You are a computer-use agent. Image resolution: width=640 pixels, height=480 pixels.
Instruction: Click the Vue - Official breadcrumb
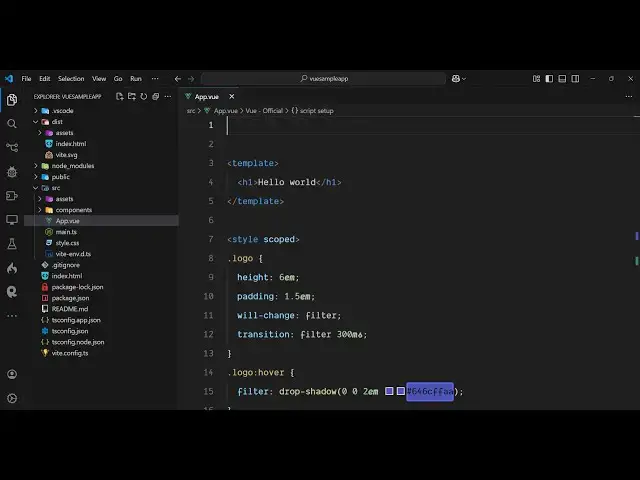click(x=264, y=111)
